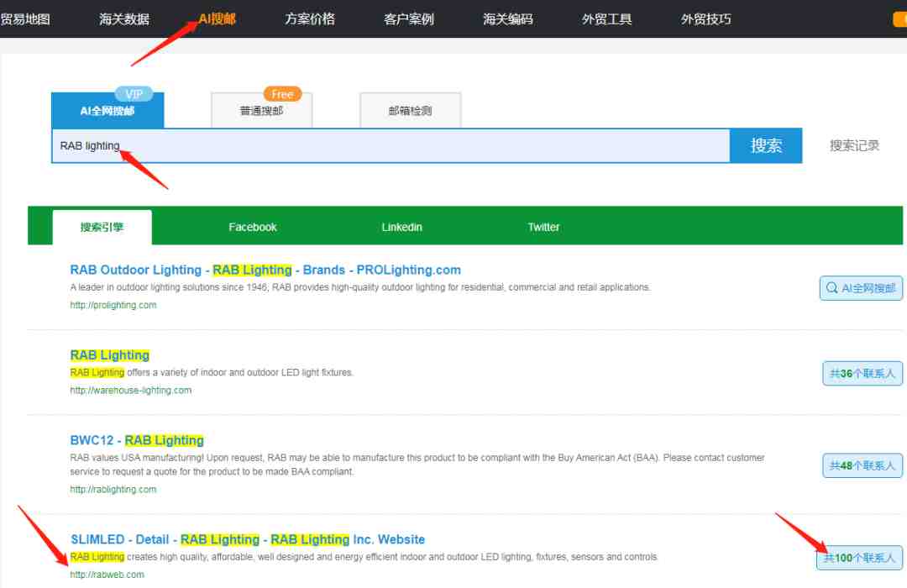Viewport: 907px width, 588px height.
Task: Switch to the AI全网搜邮 tab
Action: [107, 111]
